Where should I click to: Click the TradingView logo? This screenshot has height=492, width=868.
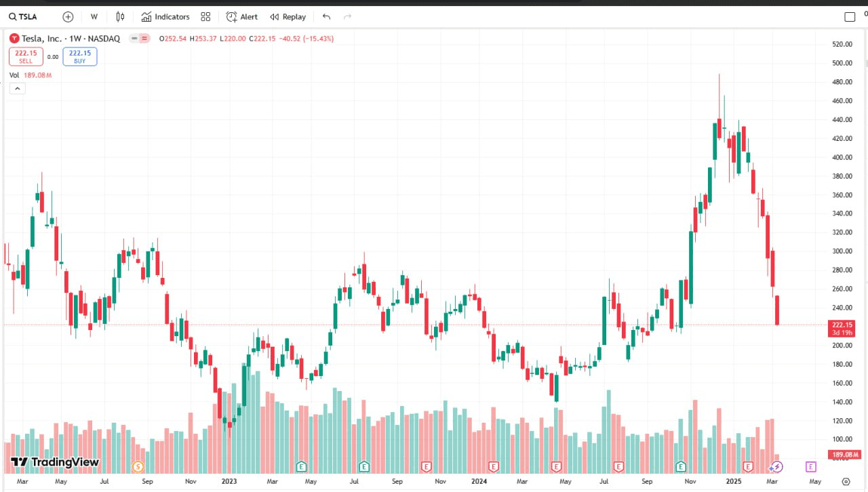tap(55, 462)
